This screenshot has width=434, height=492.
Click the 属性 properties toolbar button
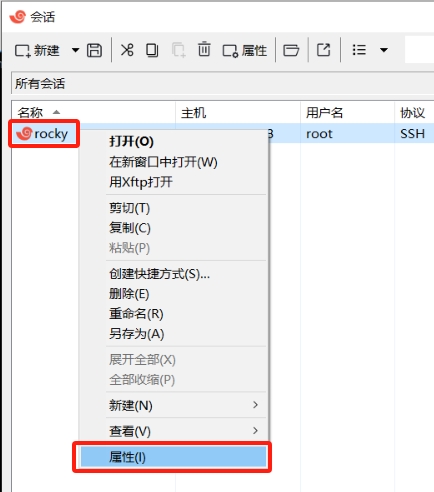point(245,51)
